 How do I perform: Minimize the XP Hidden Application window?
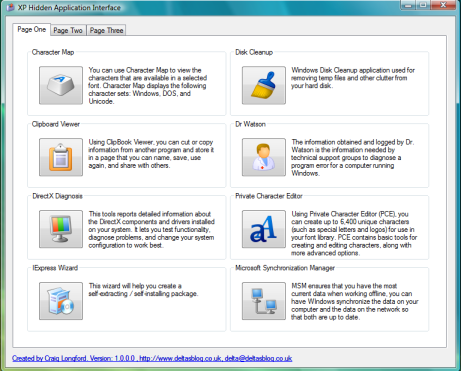click(x=409, y=5)
